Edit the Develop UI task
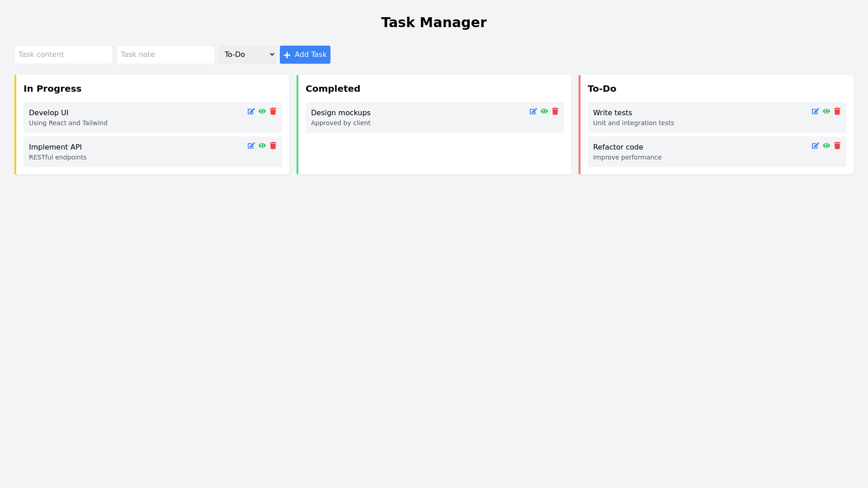 [x=251, y=111]
